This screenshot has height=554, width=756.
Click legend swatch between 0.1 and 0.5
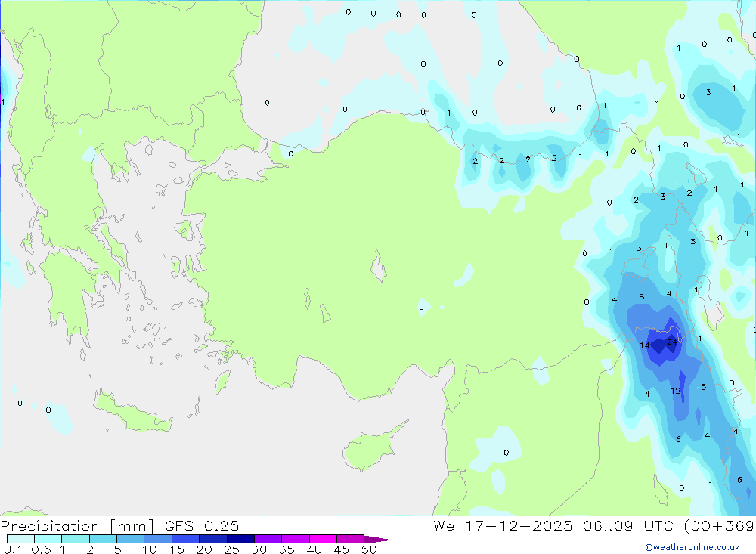click(20, 539)
